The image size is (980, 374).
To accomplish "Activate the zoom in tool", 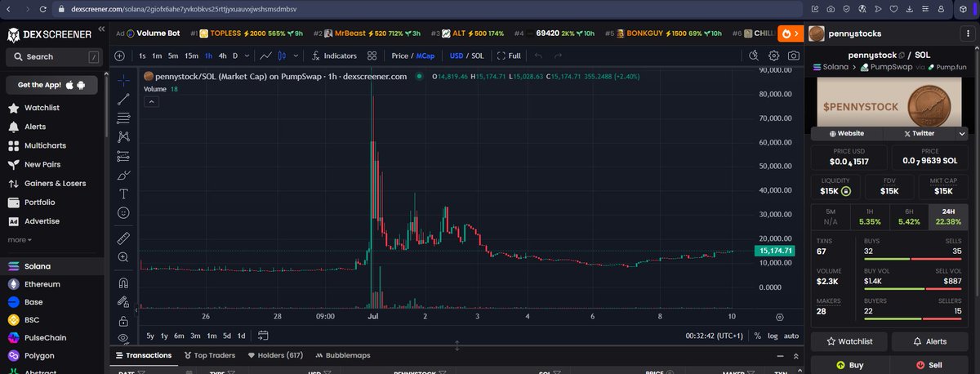I will (123, 257).
